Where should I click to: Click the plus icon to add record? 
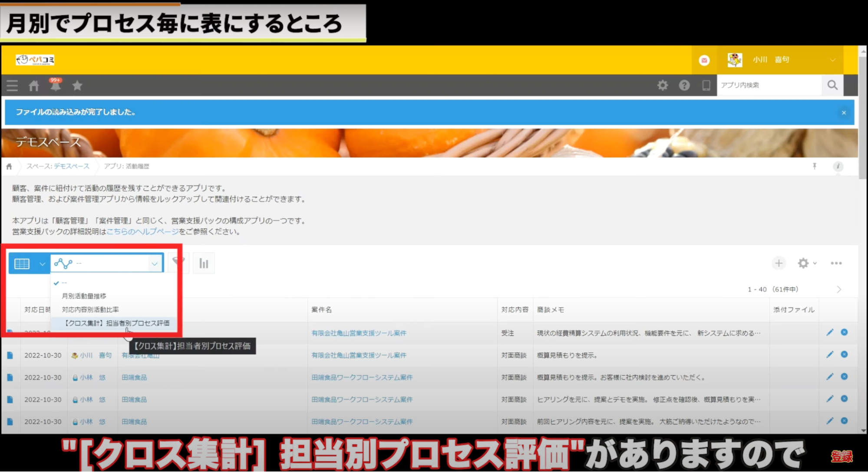coord(779,263)
